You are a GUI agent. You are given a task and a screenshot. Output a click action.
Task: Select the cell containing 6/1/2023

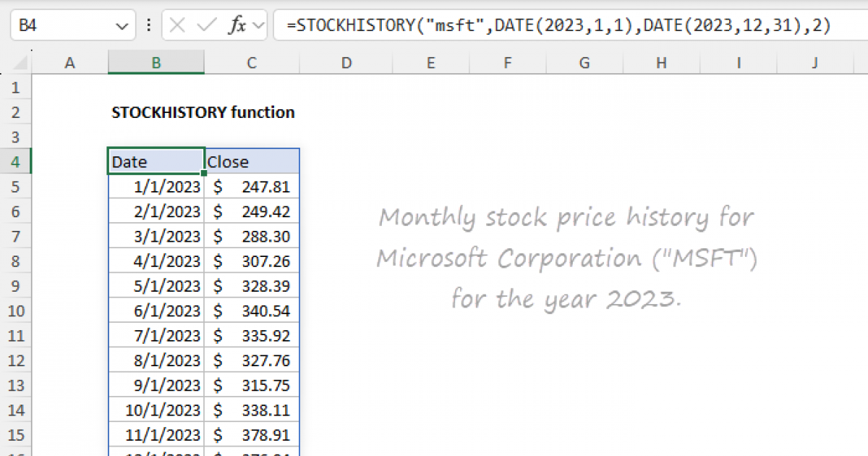[x=156, y=311]
